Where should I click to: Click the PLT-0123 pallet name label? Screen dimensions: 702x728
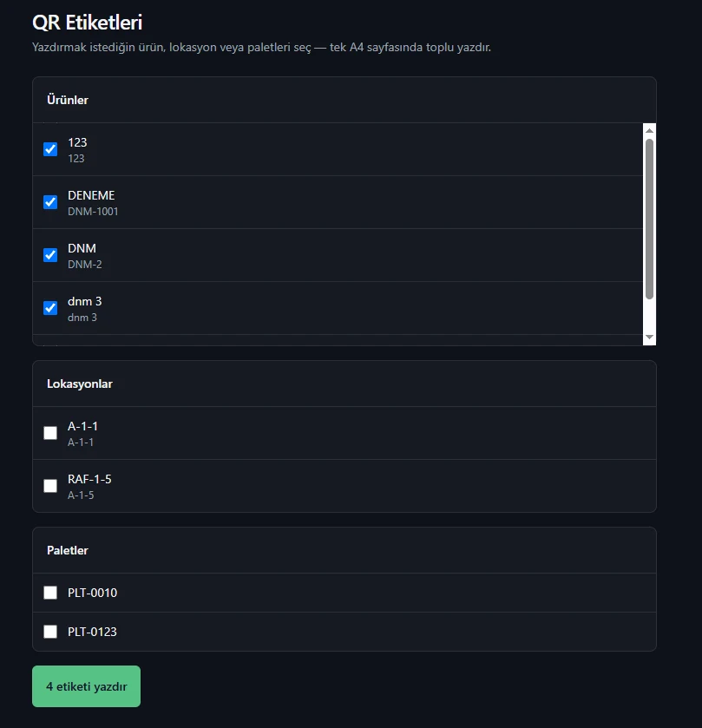92,632
